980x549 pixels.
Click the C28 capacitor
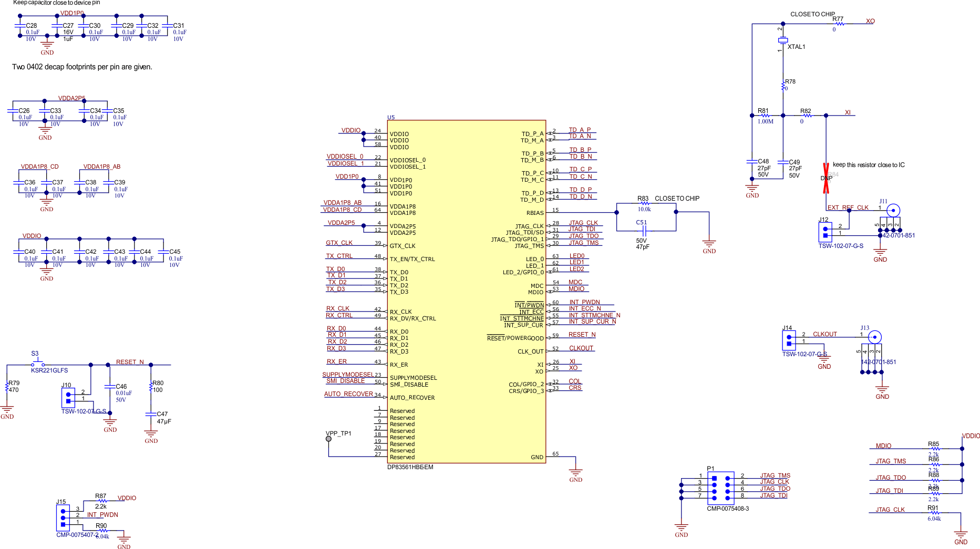[20, 25]
